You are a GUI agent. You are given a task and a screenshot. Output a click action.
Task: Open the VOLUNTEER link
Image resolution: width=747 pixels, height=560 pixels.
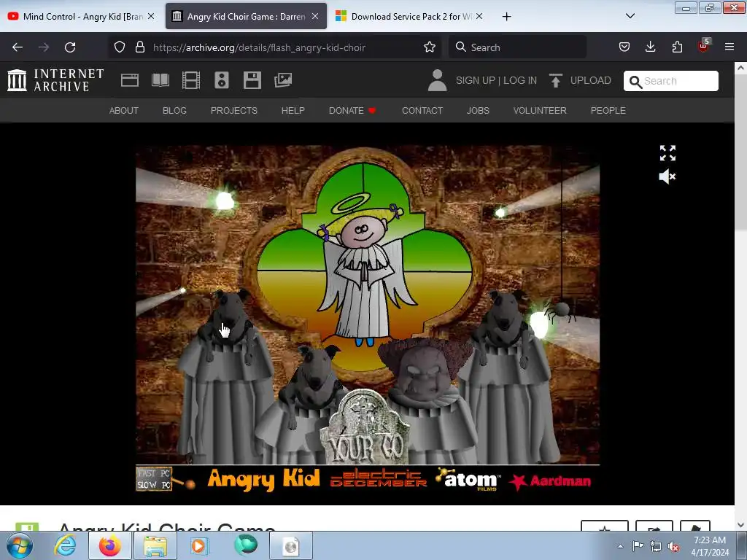[540, 111]
